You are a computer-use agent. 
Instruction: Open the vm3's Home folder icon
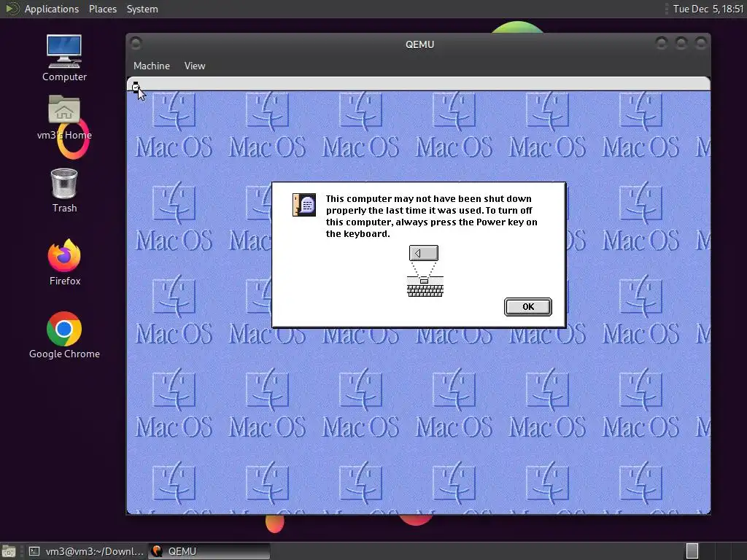(64, 117)
